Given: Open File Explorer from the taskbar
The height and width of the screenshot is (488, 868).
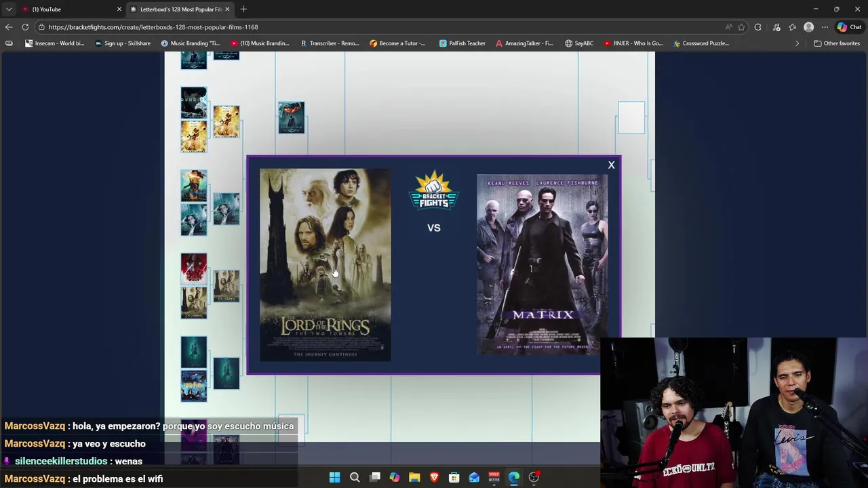Looking at the screenshot, I should tap(414, 477).
